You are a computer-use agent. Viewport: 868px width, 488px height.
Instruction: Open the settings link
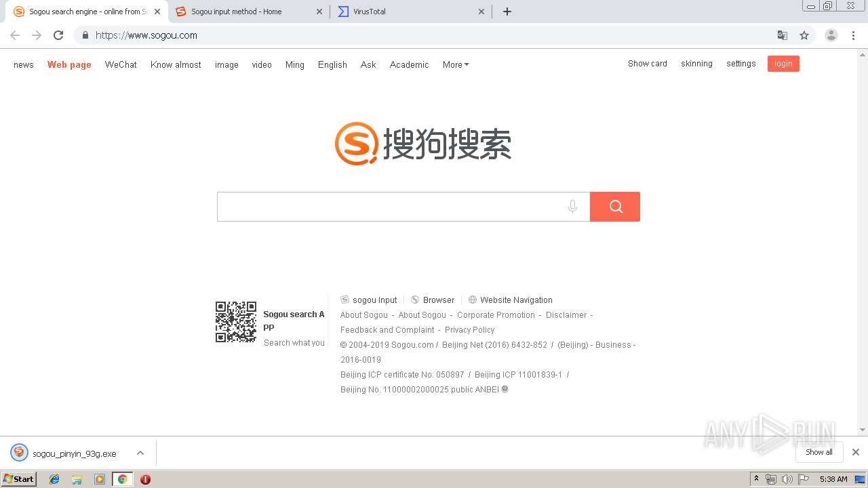(741, 64)
